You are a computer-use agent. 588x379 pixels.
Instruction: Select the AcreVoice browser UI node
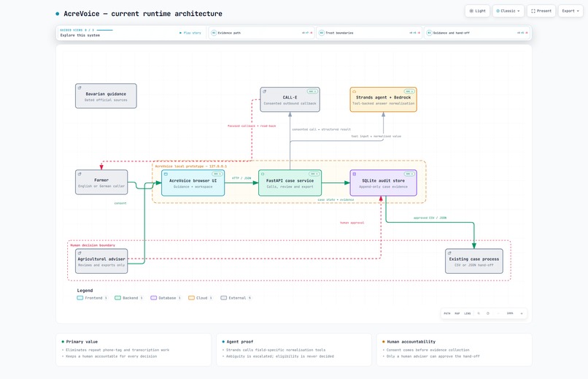193,183
